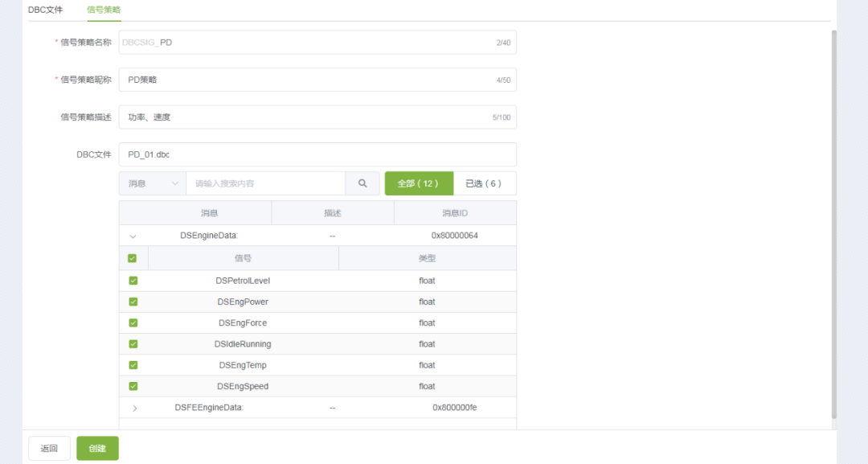Click the vertical scrollbar on the right
868x464 pixels.
click(833, 225)
